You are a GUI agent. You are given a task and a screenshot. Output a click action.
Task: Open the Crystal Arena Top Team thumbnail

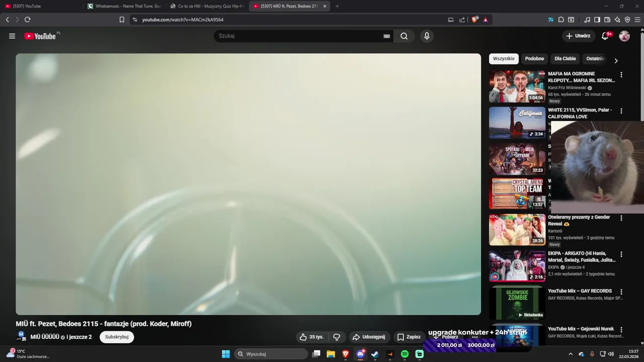(x=517, y=194)
